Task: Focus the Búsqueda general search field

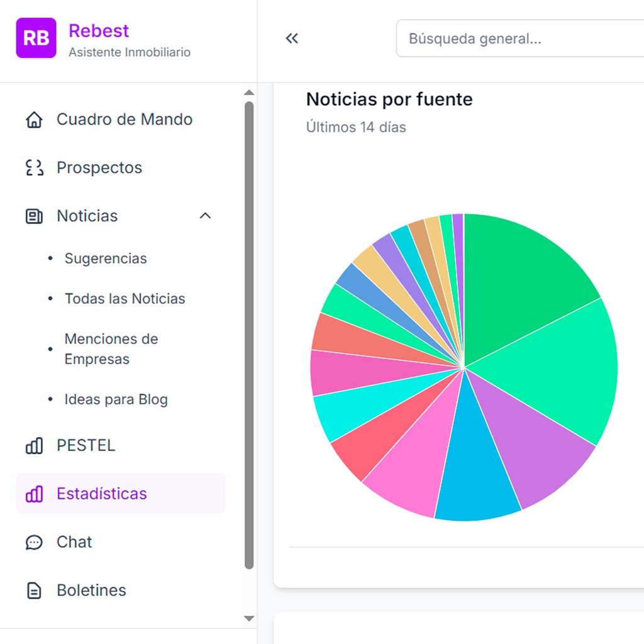Action: click(x=522, y=38)
